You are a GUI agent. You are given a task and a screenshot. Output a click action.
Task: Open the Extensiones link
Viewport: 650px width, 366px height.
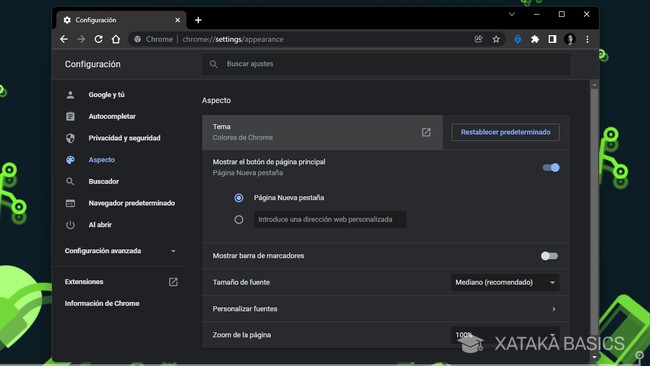[x=84, y=282]
